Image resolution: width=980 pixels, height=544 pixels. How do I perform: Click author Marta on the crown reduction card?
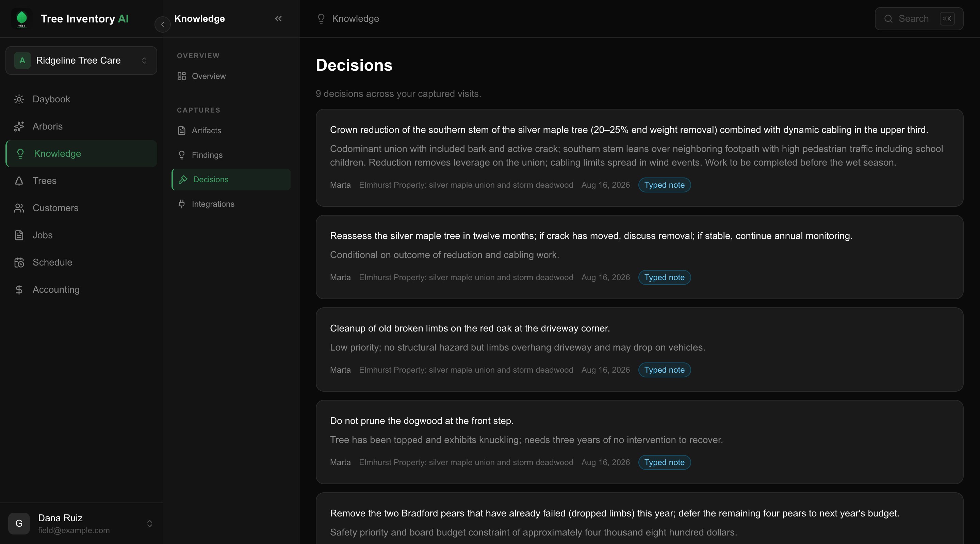pos(340,185)
